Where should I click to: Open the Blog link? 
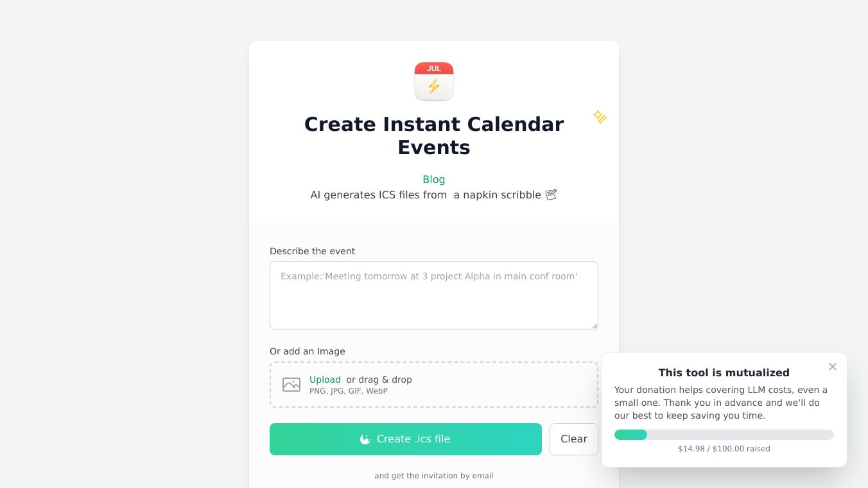pos(434,180)
